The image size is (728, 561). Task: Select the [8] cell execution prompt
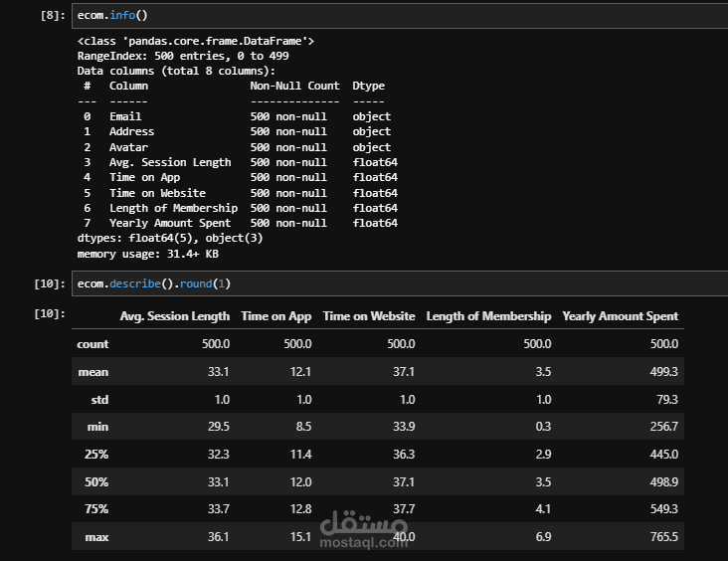coord(53,15)
